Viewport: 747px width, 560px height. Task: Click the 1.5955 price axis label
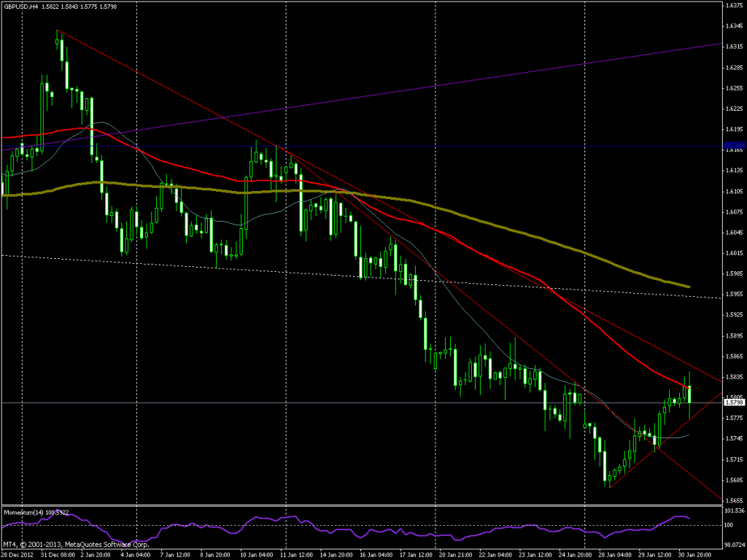732,295
